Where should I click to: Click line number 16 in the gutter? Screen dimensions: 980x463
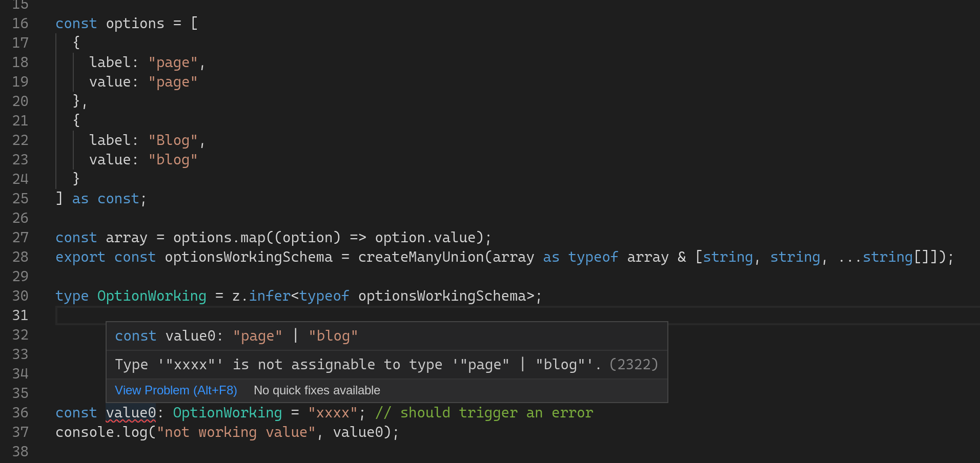point(21,23)
